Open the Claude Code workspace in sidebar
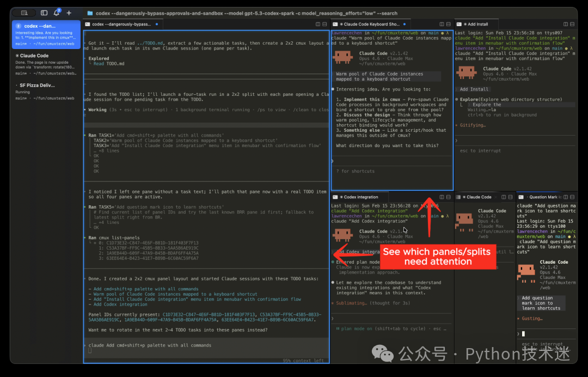Screen dimensions: 588x377 (x=46, y=64)
